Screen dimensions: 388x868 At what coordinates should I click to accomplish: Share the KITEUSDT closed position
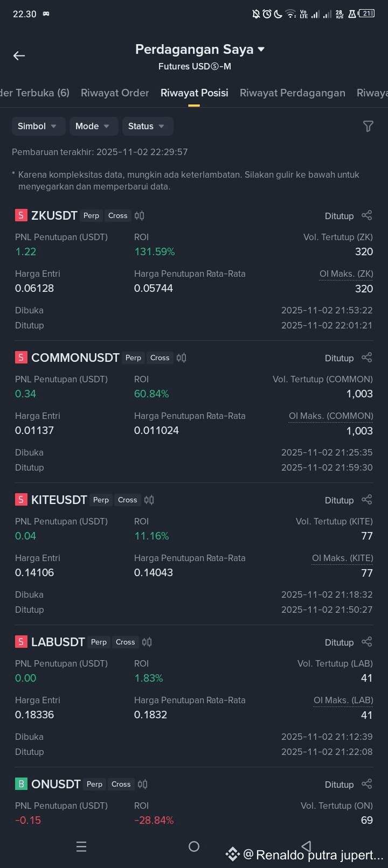367,500
